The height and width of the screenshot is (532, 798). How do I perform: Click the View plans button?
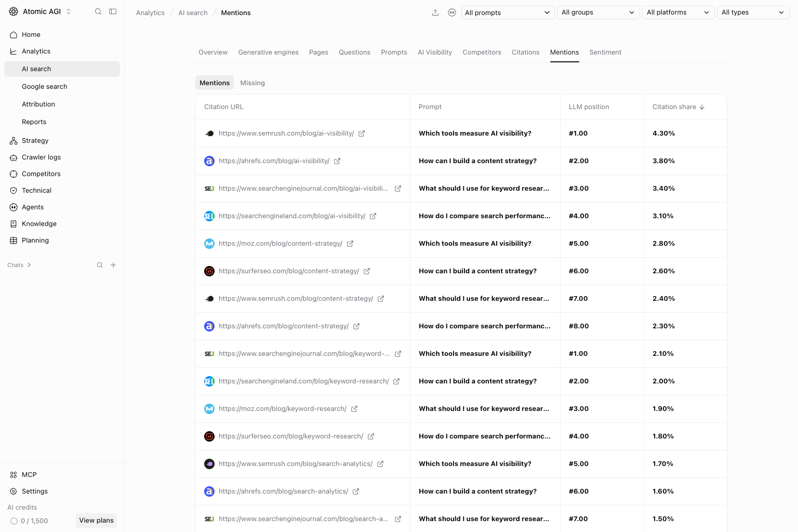[96, 521]
